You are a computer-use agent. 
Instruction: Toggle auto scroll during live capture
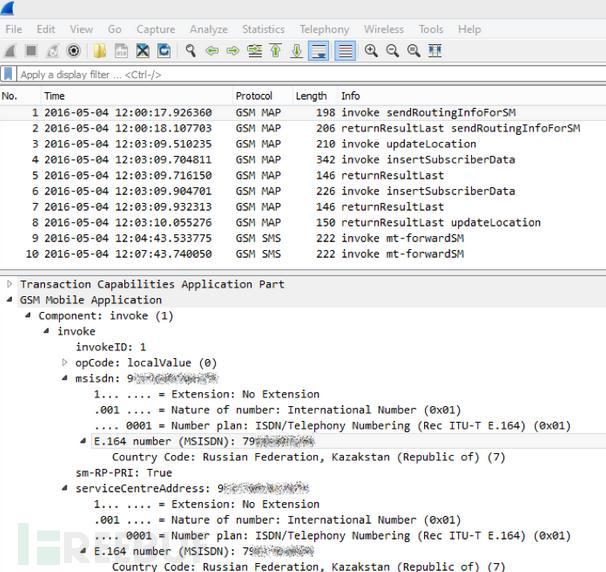click(x=319, y=51)
